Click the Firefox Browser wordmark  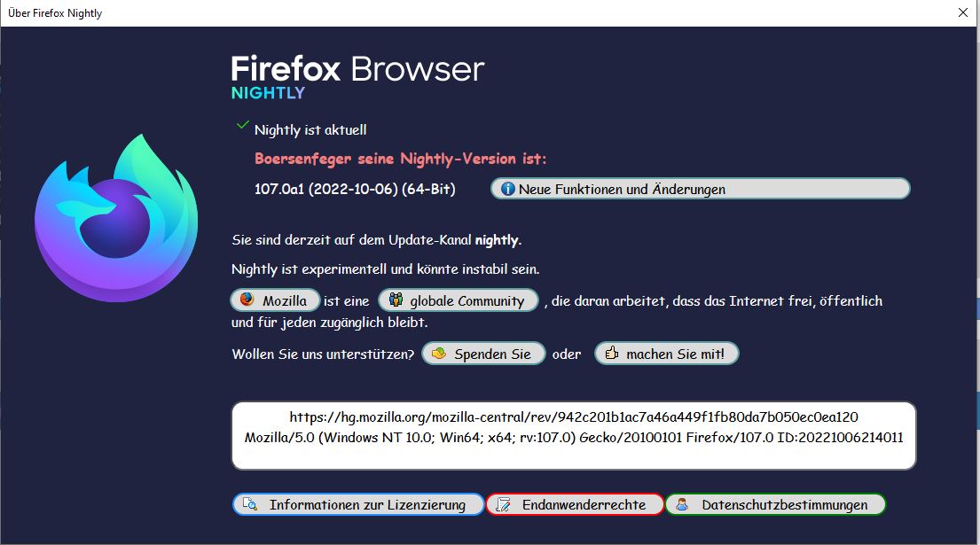coord(357,68)
